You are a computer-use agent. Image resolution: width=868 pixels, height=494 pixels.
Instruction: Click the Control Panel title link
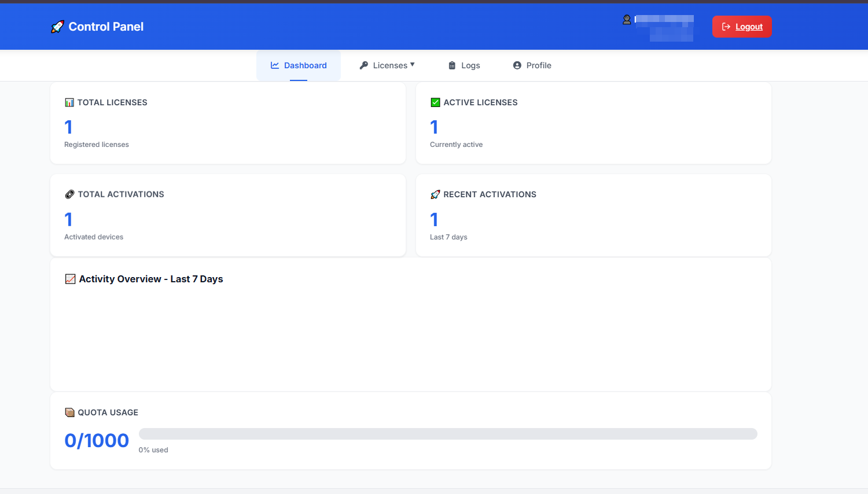[106, 26]
